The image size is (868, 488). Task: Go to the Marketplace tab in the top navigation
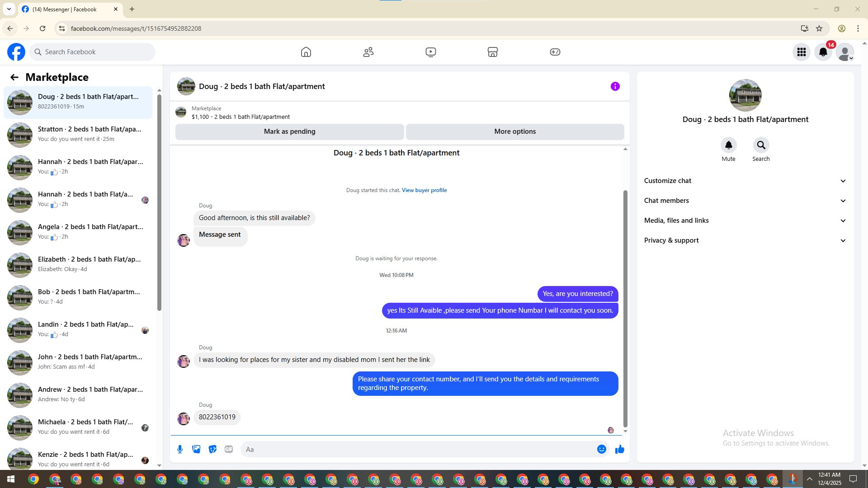click(x=493, y=52)
